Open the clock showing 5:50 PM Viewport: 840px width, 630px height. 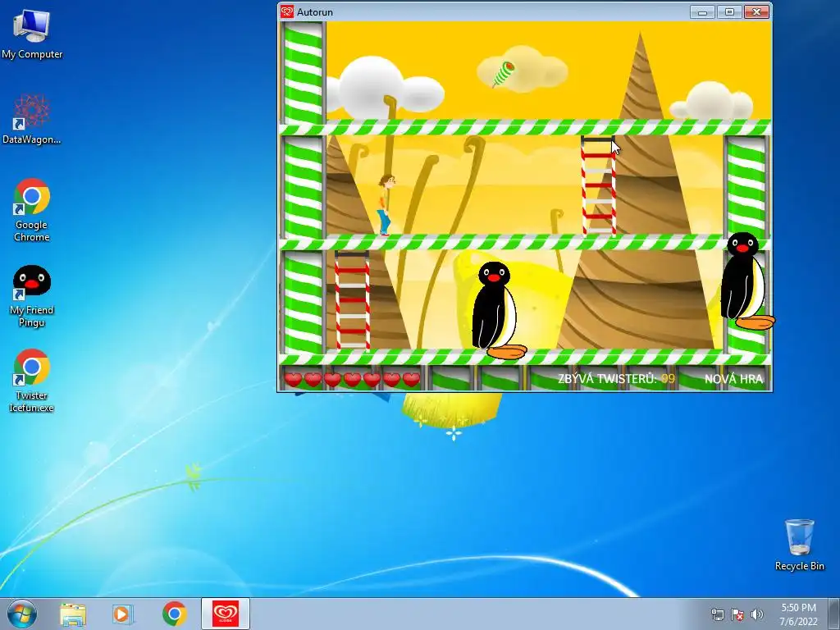click(x=798, y=614)
